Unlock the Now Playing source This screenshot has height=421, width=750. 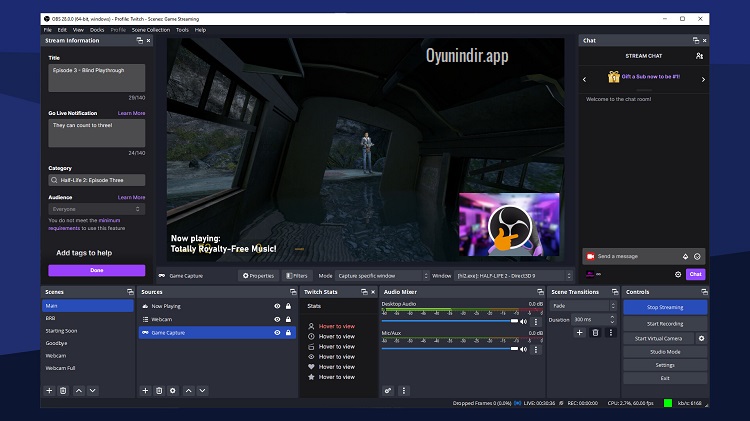pos(288,306)
